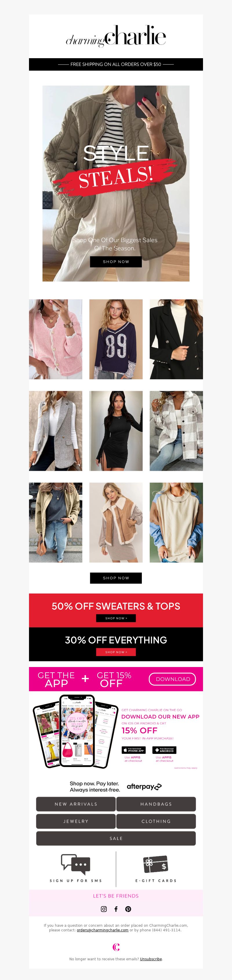Click Download button in app banner
Image resolution: width=232 pixels, height=980 pixels.
point(173,679)
